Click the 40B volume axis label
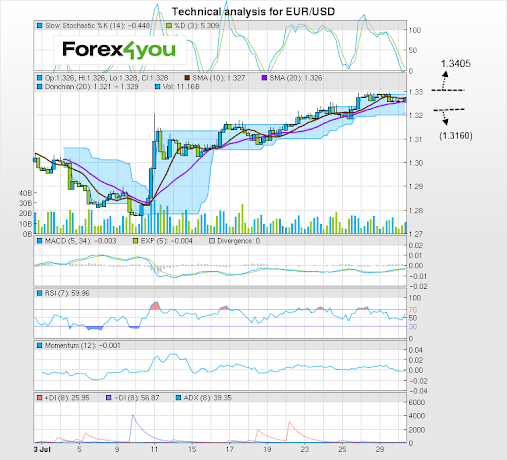 (x=26, y=193)
